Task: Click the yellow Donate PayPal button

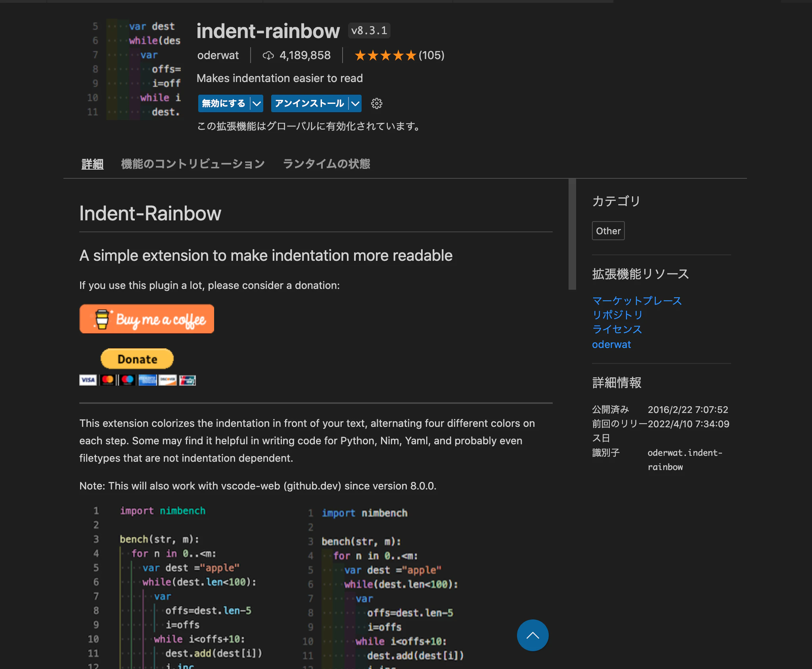Action: pyautogui.click(x=137, y=359)
